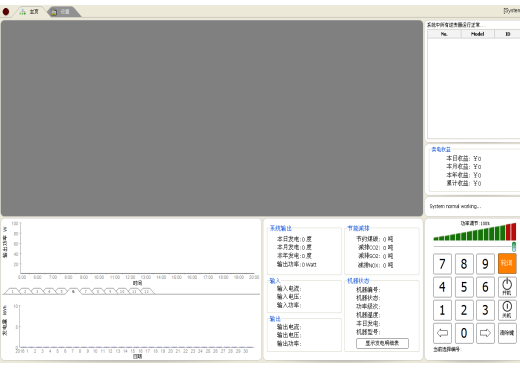The width and height of the screenshot is (520, 368).
Task: Click the left arrow keypad button
Action: (x=442, y=333)
